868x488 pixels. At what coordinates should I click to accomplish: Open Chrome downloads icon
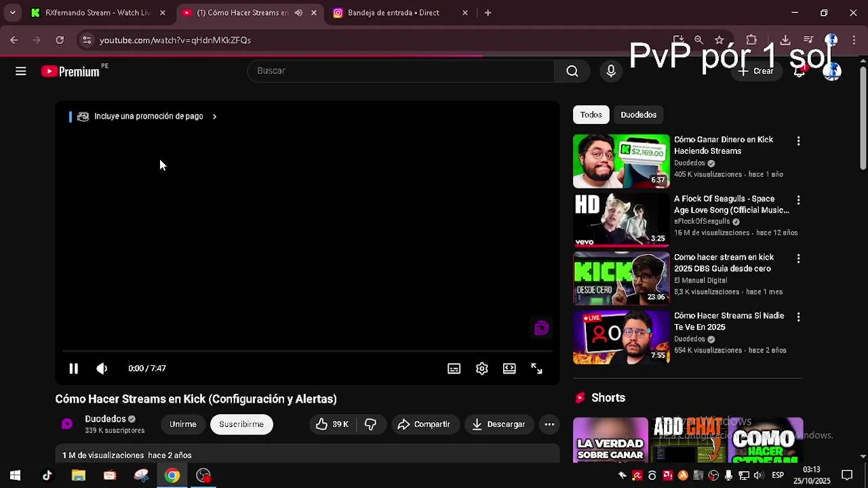(785, 40)
